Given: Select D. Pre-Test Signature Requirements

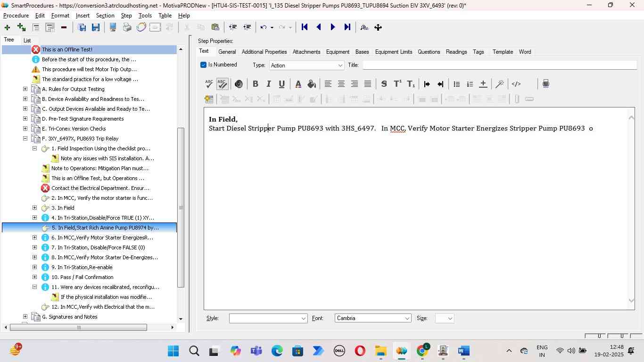Looking at the screenshot, I should [x=83, y=119].
